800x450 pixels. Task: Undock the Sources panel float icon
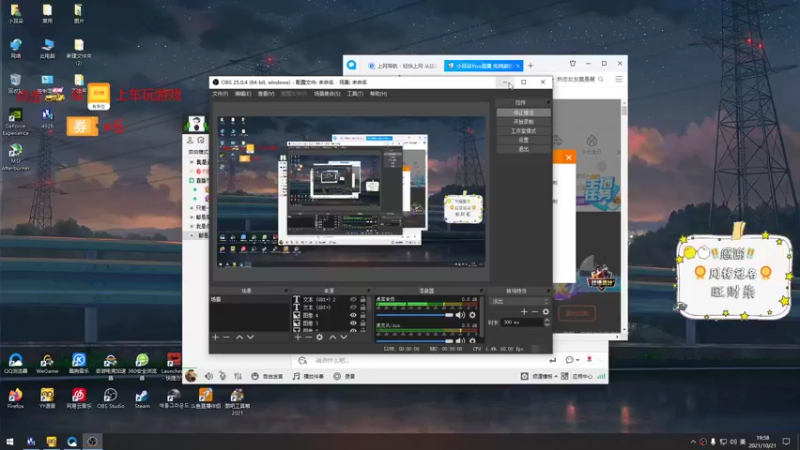coord(368,291)
